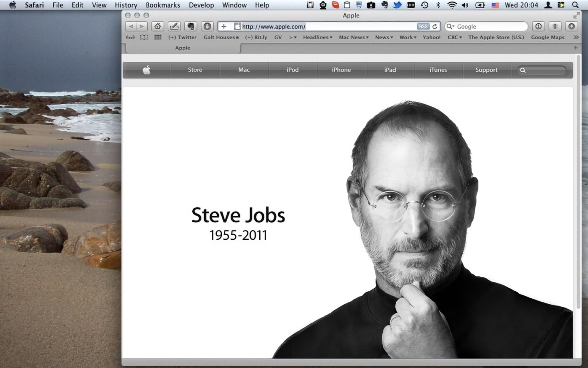This screenshot has width=588, height=368.
Task: Reload the page with circular arrow
Action: pyautogui.click(x=435, y=26)
